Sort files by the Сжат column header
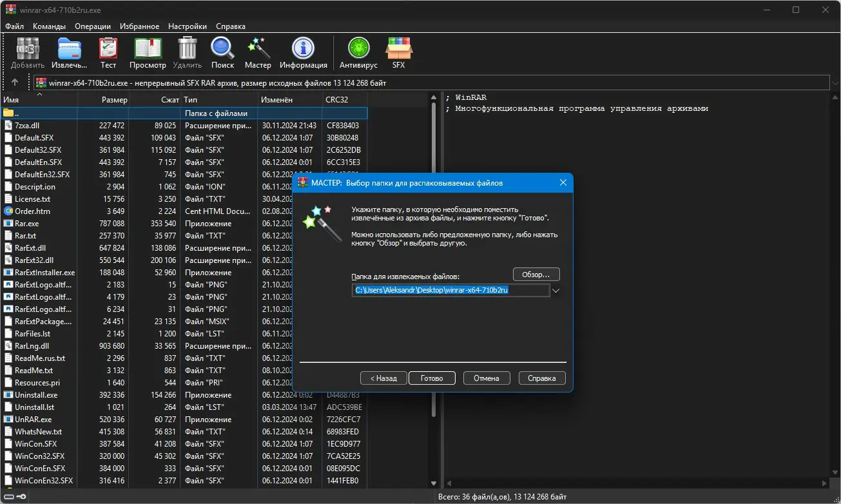Screen dimensions: 841x504 tap(155, 100)
